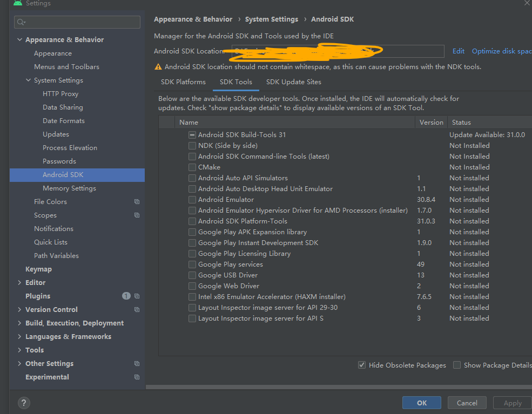Enable the NDK (Side by side) checkbox
532x414 pixels.
[192, 146]
